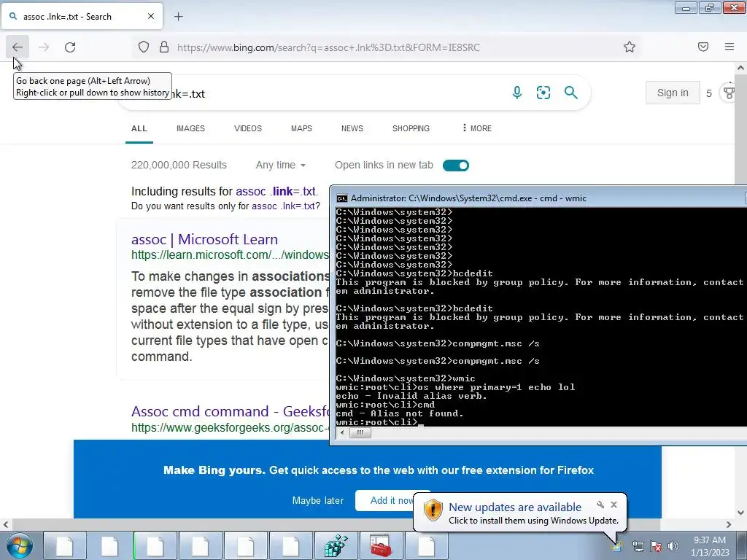Click the New updates are available message
This screenshot has width=747, height=560.
tap(515, 507)
